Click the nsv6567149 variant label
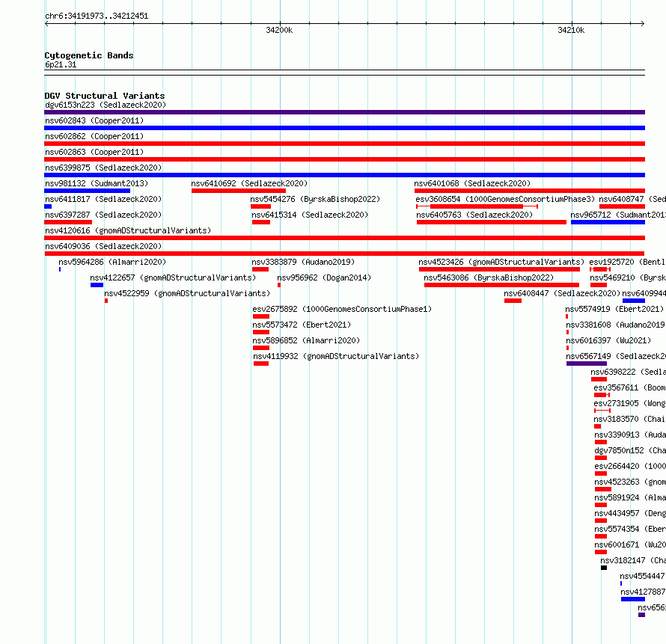This screenshot has height=644, width=666. pos(615,356)
